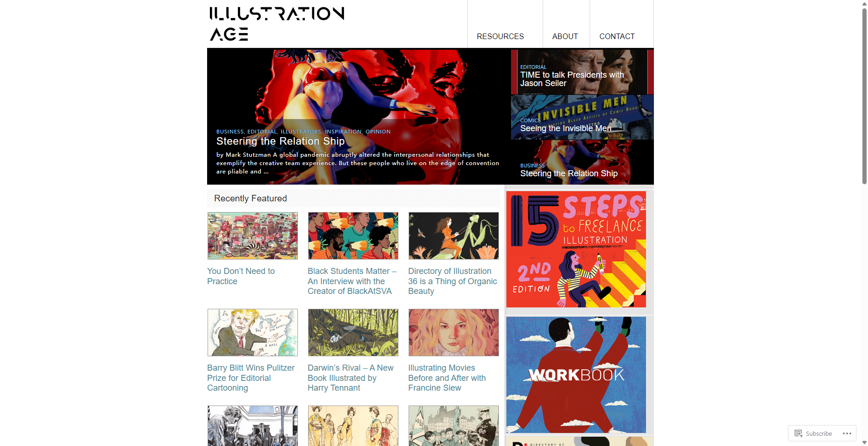Select the INSPIRATION category tag
This screenshot has height=446, width=868.
343,132
